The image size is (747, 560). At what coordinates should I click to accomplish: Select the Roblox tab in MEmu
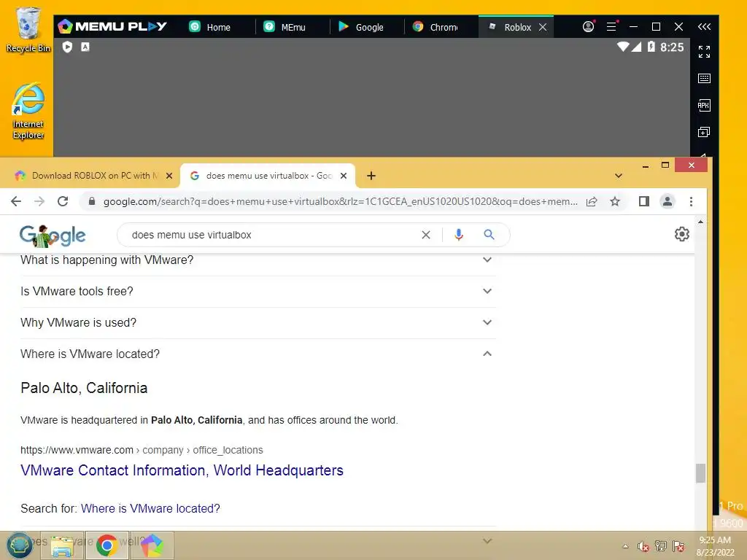click(510, 27)
